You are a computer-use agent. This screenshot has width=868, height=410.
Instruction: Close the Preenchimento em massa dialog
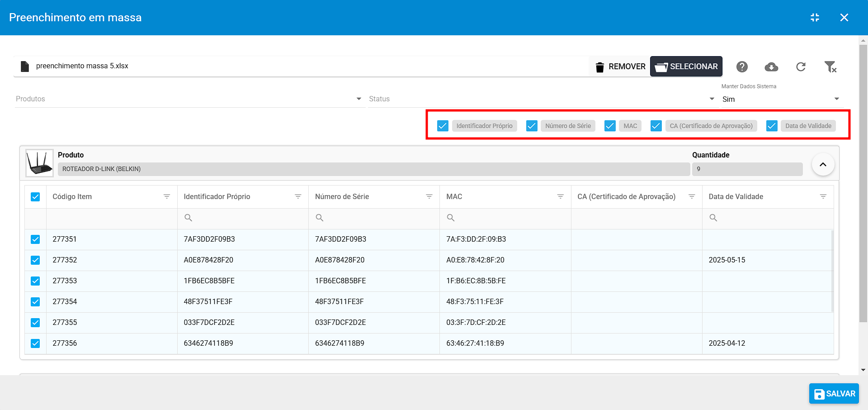click(844, 18)
